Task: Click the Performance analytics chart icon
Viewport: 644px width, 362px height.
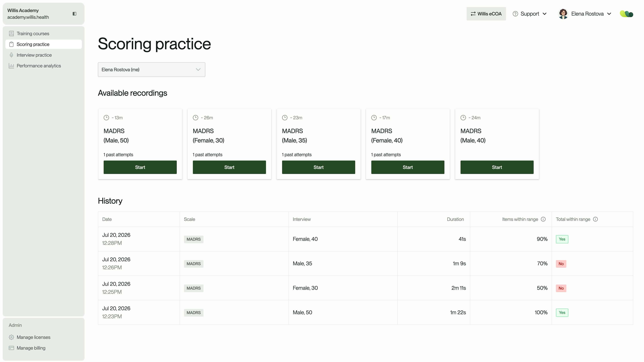Action: tap(11, 66)
